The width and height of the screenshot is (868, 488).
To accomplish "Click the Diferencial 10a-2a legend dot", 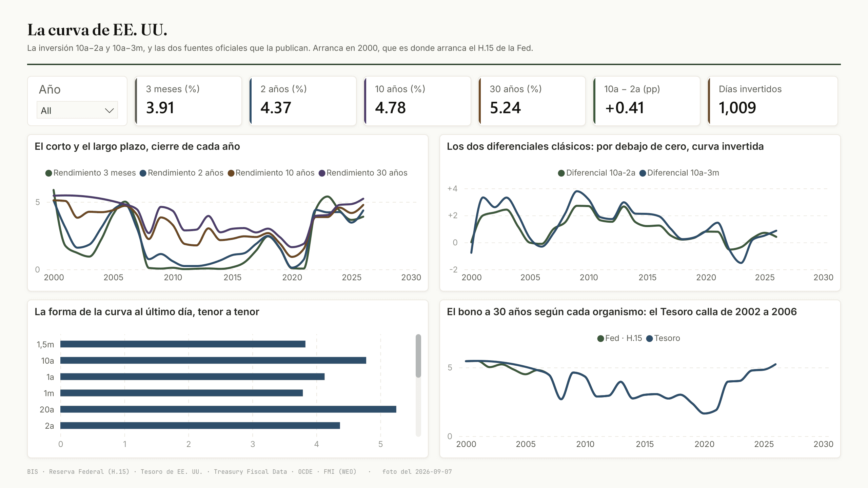I will [x=561, y=173].
